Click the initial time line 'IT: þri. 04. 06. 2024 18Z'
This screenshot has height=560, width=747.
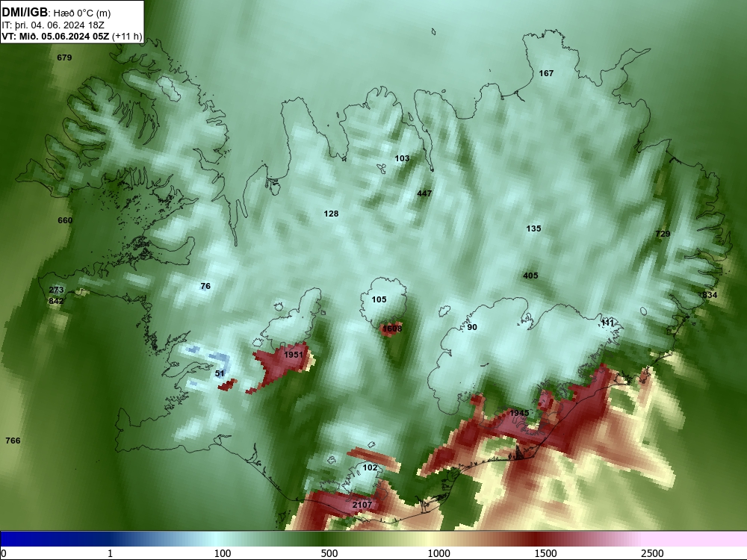pos(53,25)
